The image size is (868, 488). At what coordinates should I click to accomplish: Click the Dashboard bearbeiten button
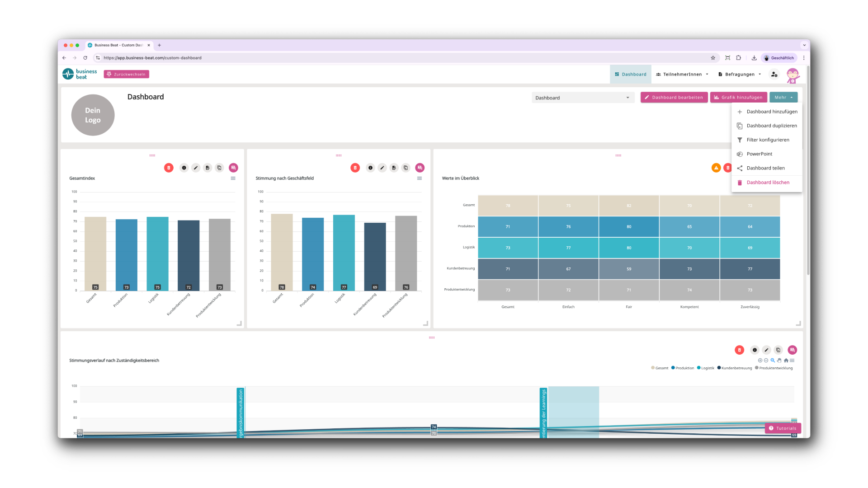(x=674, y=98)
